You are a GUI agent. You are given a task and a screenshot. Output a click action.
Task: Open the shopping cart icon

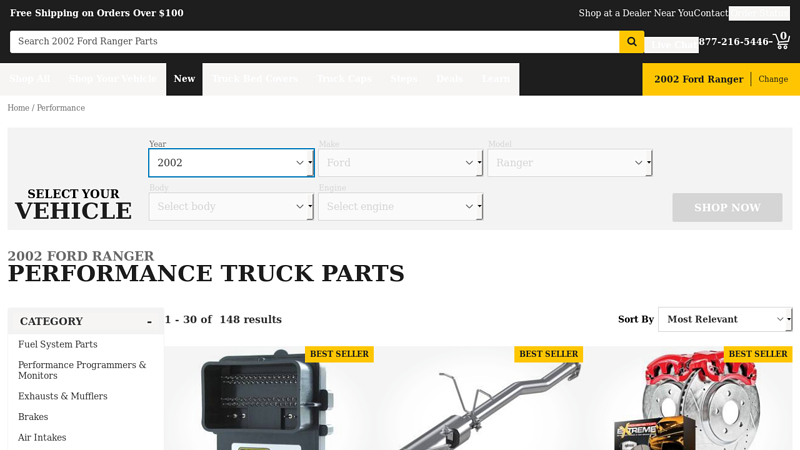[x=782, y=41]
